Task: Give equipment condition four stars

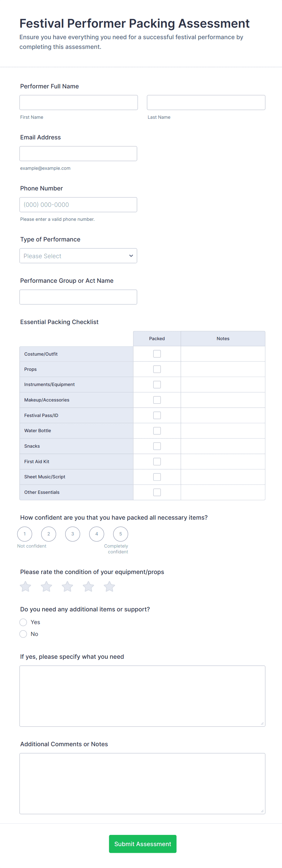Action: point(89,586)
